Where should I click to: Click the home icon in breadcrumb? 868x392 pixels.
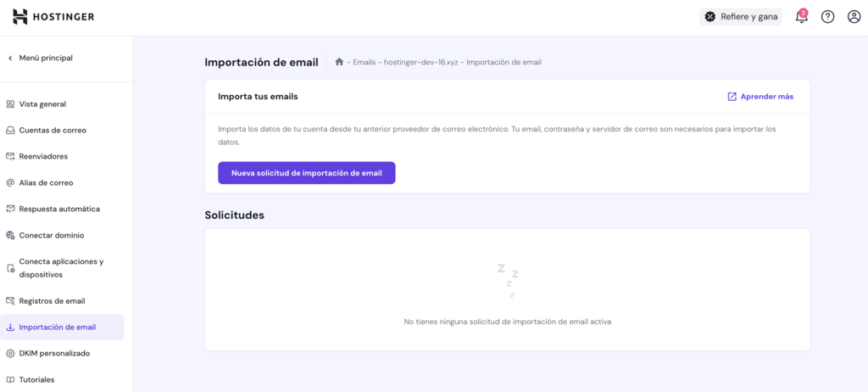point(339,62)
